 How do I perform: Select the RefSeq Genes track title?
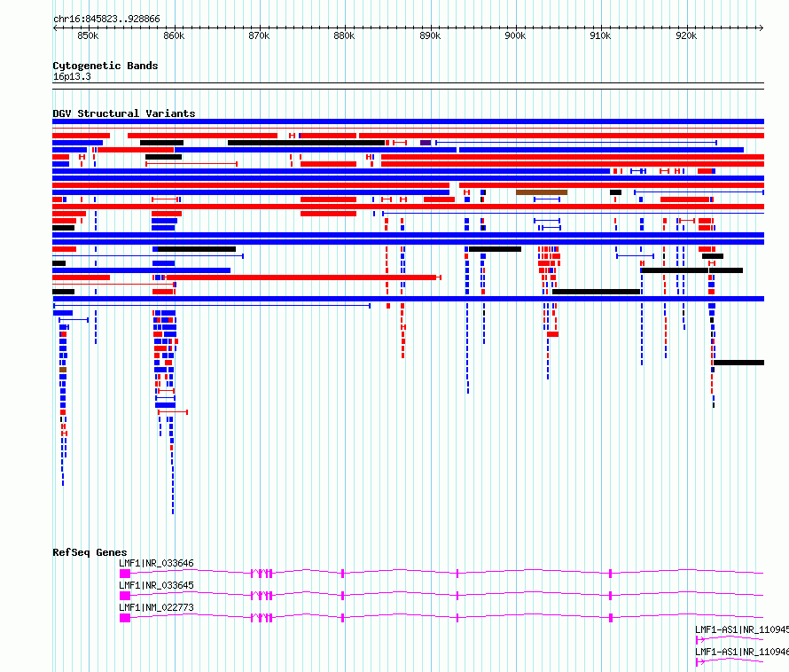[90, 552]
